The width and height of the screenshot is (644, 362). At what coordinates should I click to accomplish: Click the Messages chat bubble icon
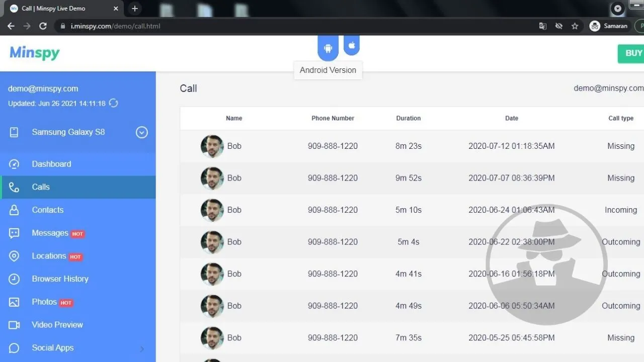(14, 233)
